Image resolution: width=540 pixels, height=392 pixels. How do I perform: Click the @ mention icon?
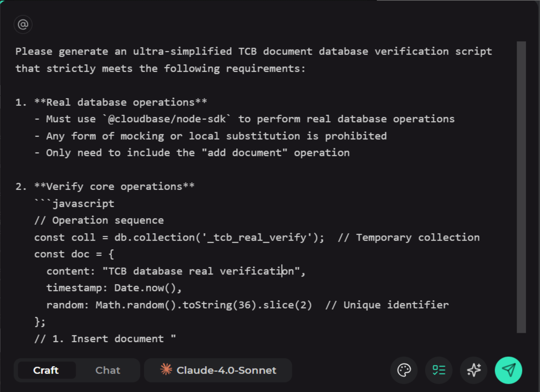click(23, 24)
